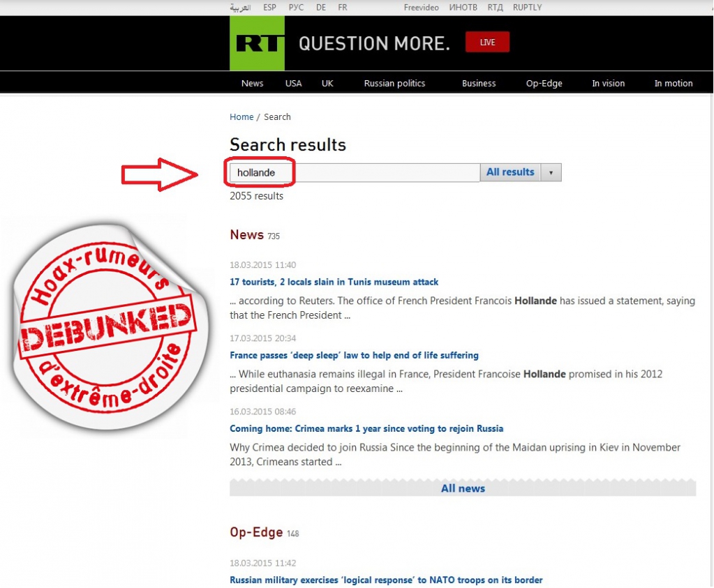714x588 pixels.
Task: Switch to the Arabic language version
Action: 240,7
